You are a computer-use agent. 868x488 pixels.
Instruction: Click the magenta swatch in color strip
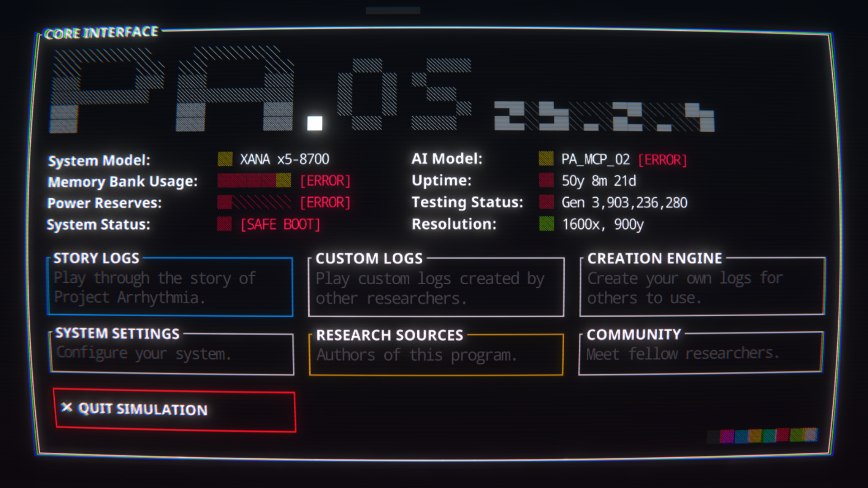[726, 436]
